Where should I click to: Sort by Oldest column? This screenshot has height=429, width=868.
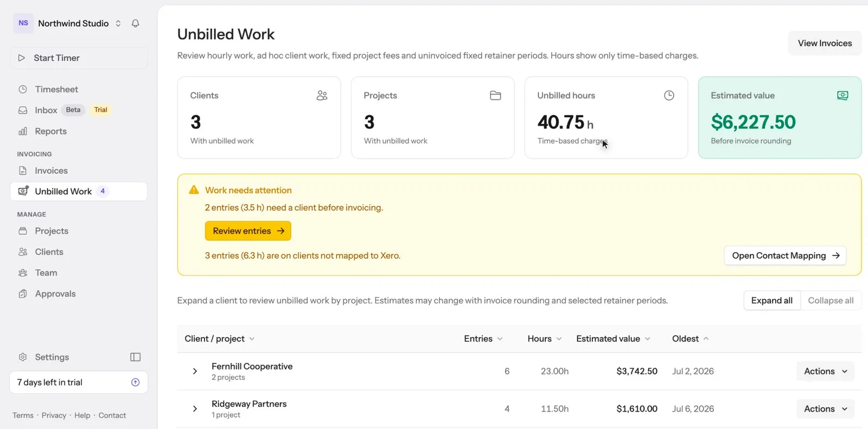pyautogui.click(x=691, y=339)
